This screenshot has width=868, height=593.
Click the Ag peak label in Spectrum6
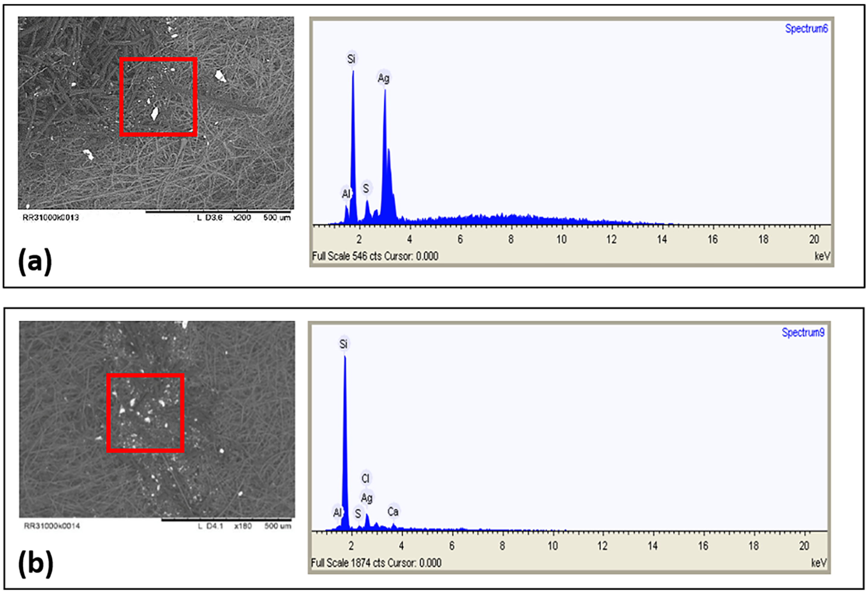pyautogui.click(x=383, y=78)
